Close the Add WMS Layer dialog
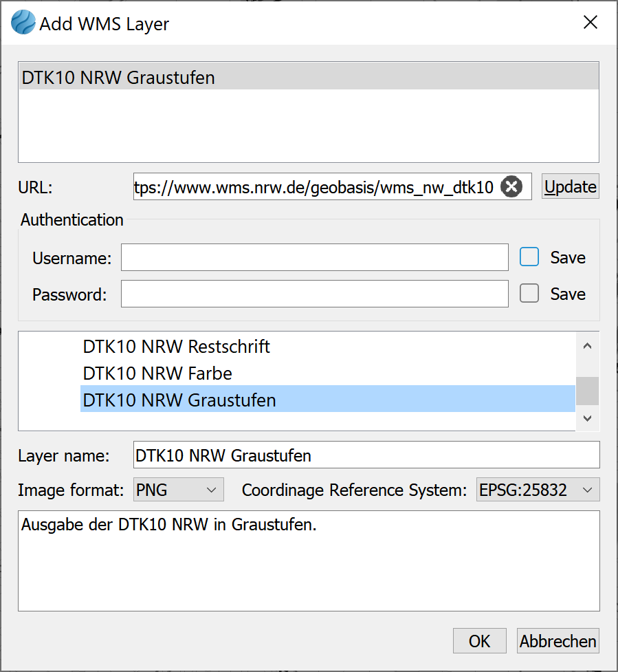Viewport: 618px width, 672px height. pyautogui.click(x=590, y=23)
